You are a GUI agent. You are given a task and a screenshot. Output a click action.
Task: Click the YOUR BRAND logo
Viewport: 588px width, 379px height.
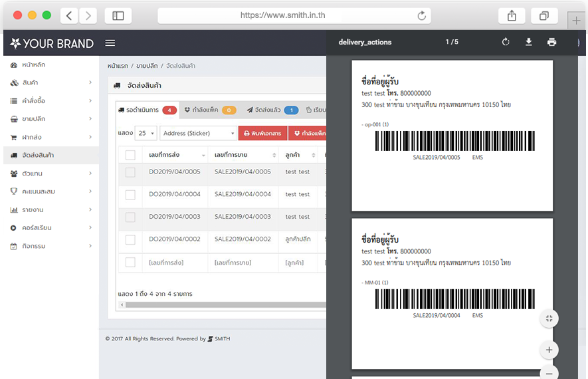tap(52, 43)
